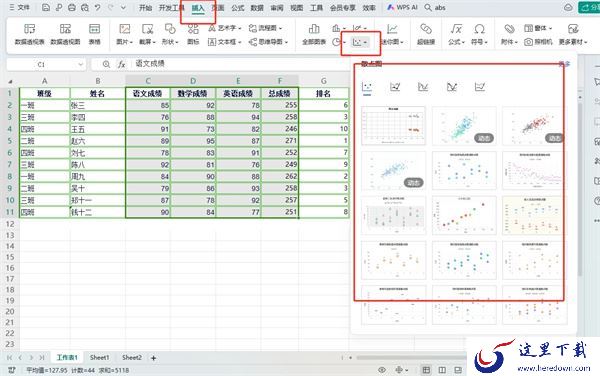Expand the Name Box dropdown showing C1

point(80,64)
